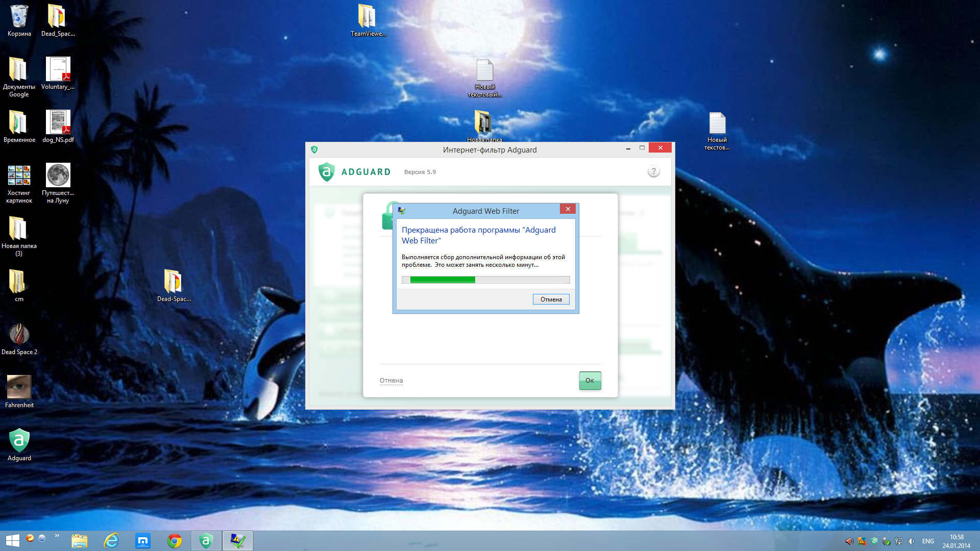980x551 pixels.
Task: Select the Fahrenheit game shortcut
Action: tap(19, 392)
